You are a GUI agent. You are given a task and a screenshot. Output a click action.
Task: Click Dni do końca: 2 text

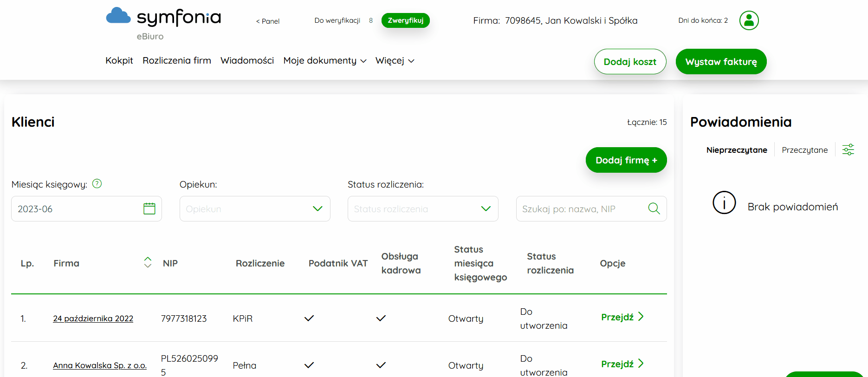pyautogui.click(x=703, y=20)
